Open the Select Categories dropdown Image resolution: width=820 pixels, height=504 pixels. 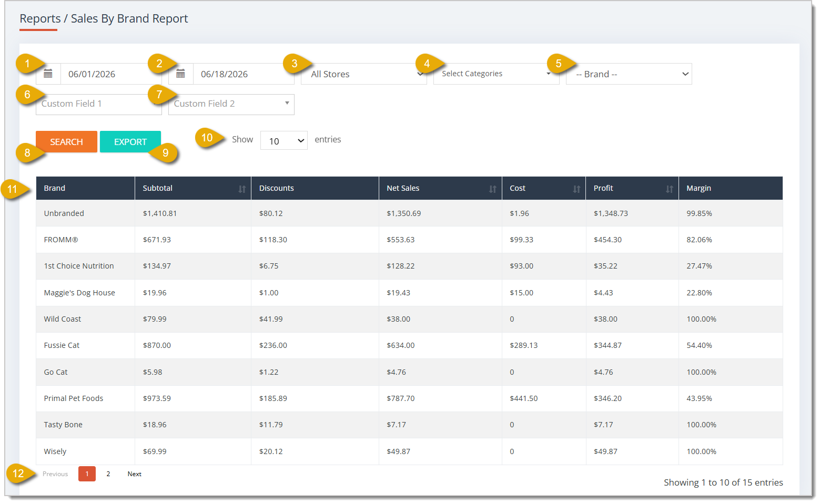click(497, 74)
